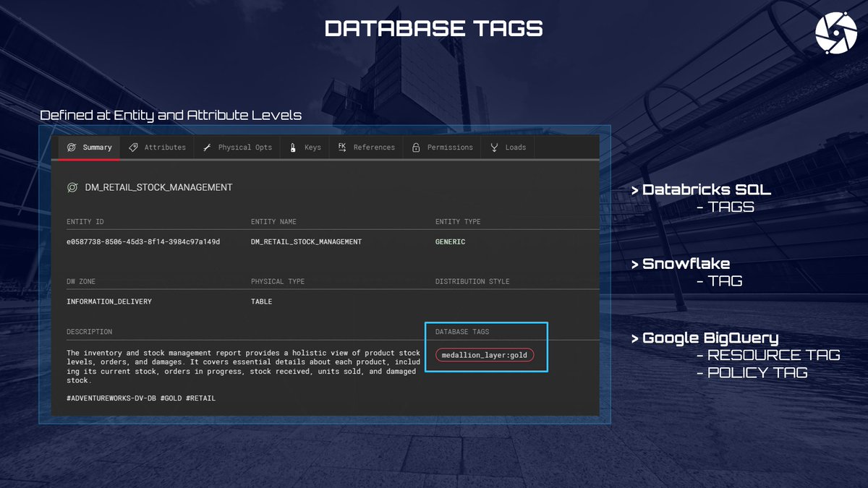Click the DM_RETAIL_STOCK_MANAGEMENT heading text
The height and width of the screenshot is (488, 868).
coord(158,187)
